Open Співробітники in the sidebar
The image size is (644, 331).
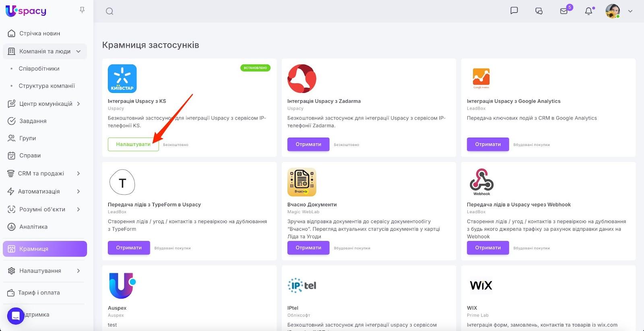[x=39, y=69]
